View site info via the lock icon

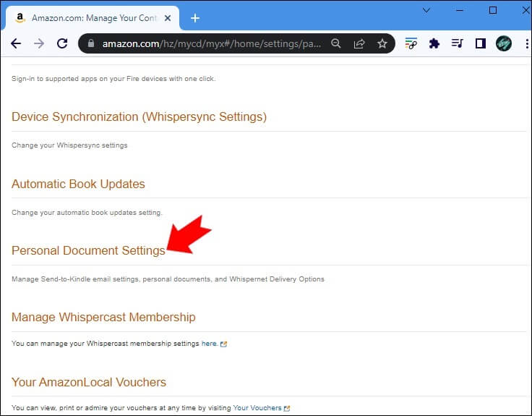pos(91,43)
